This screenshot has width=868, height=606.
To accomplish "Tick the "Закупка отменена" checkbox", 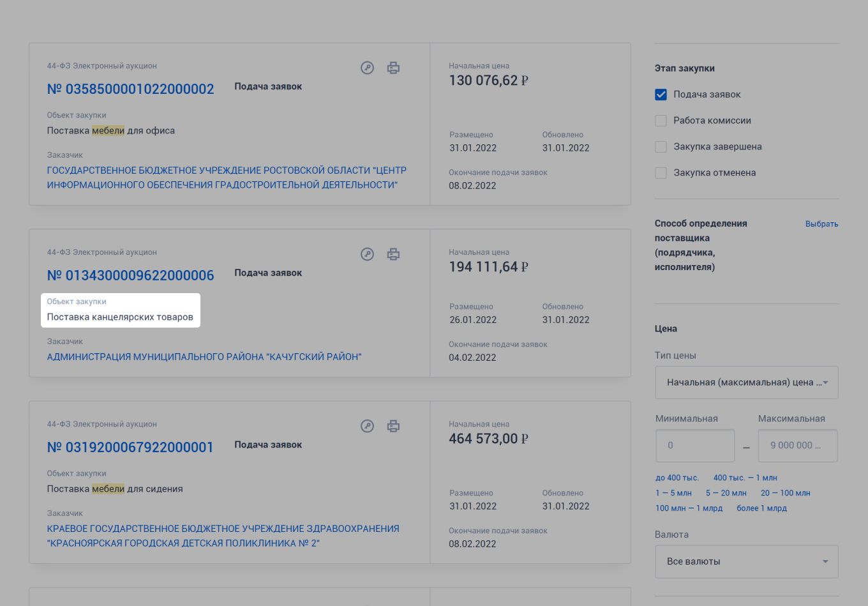I will click(x=661, y=173).
